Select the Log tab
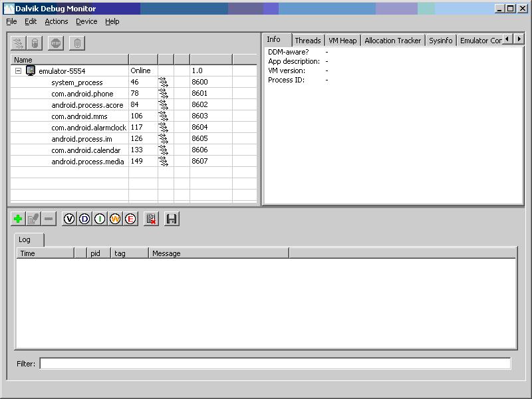The image size is (532, 399). (x=29, y=239)
